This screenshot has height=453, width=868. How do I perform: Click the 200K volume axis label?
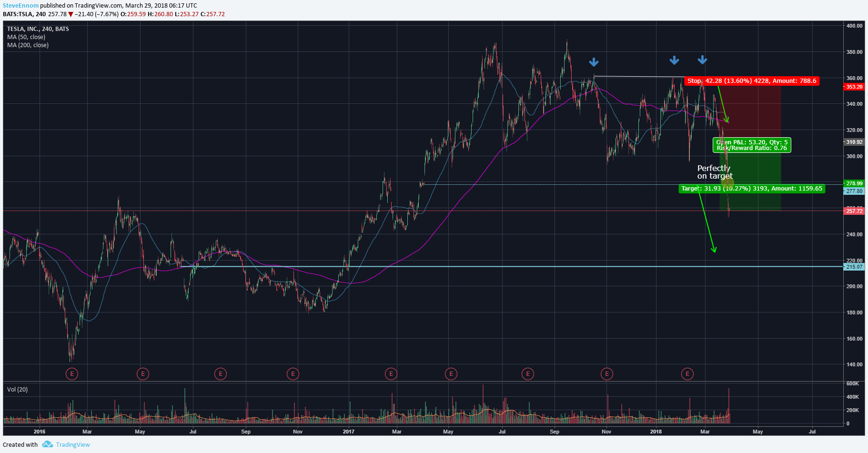pyautogui.click(x=852, y=410)
